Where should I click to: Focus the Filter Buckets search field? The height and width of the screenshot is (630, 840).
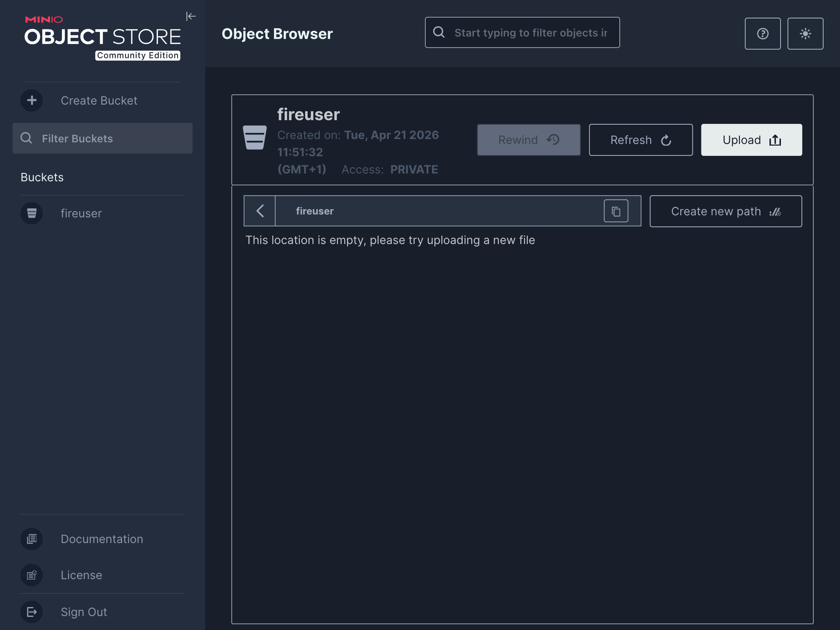click(x=103, y=138)
